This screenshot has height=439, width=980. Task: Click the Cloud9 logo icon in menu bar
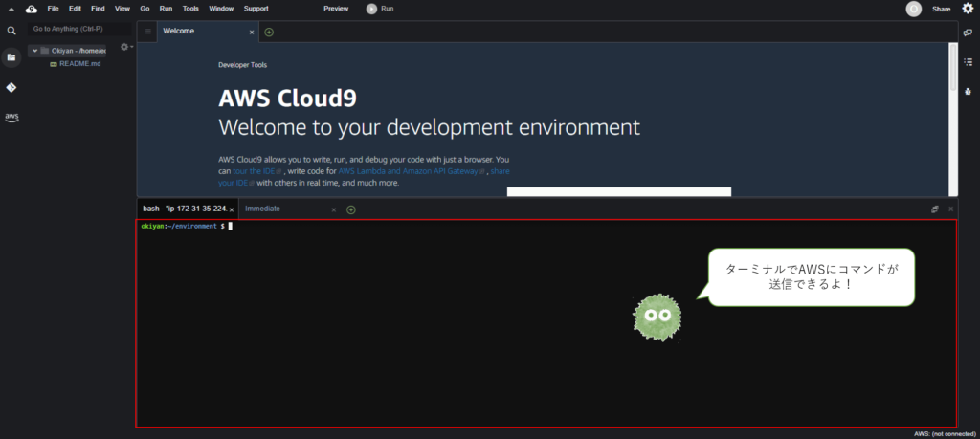coord(31,9)
